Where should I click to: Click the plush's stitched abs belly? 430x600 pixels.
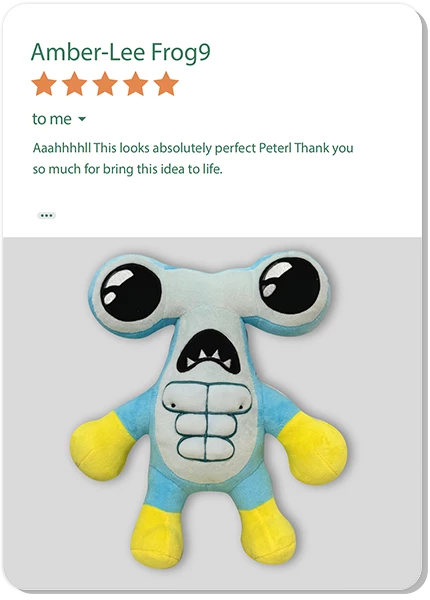coord(207,421)
